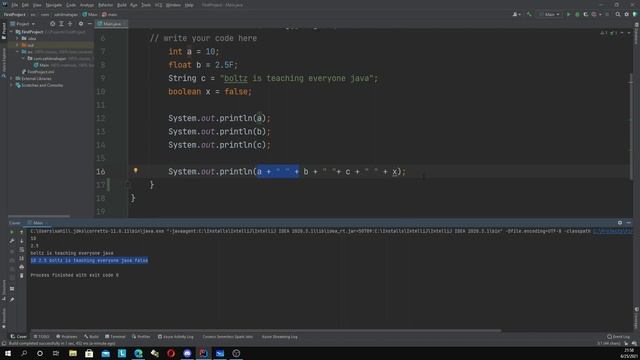
Task: Collapse all nodes in the Project panel
Action: (70, 24)
